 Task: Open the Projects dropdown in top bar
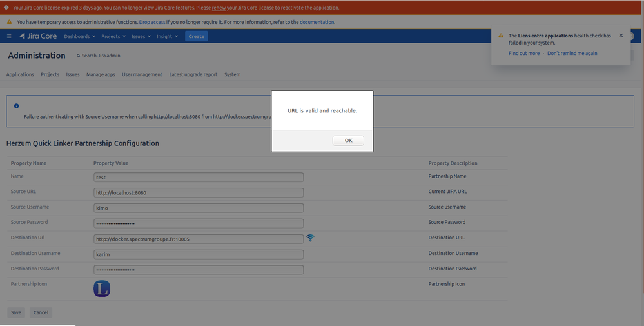(x=113, y=36)
